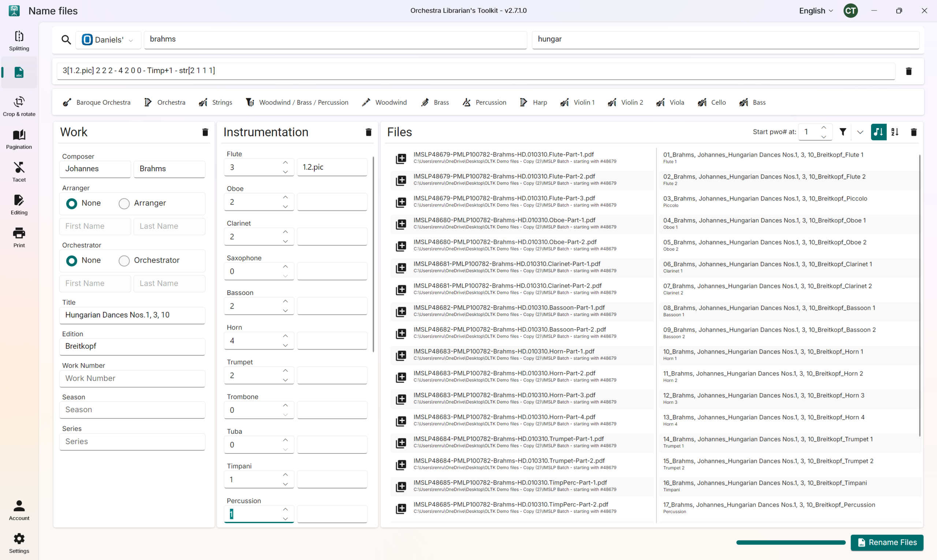Apply the Violin 2 preset
This screenshot has height=560, width=937.
(x=625, y=102)
